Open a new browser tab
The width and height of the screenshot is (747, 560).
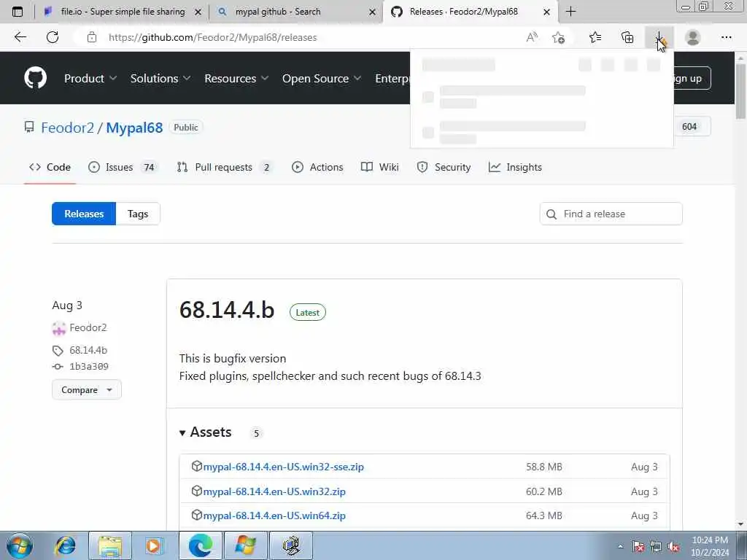point(570,12)
